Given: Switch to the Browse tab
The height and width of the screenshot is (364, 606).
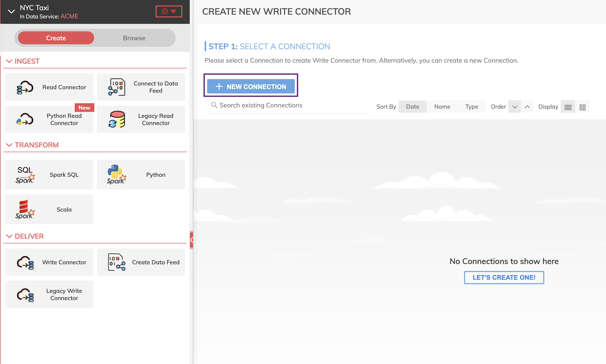Looking at the screenshot, I should 134,38.
